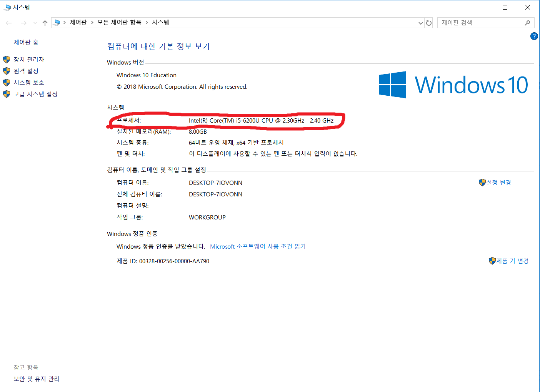Click the Forward navigation arrow
The width and height of the screenshot is (540, 392).
pos(23,23)
